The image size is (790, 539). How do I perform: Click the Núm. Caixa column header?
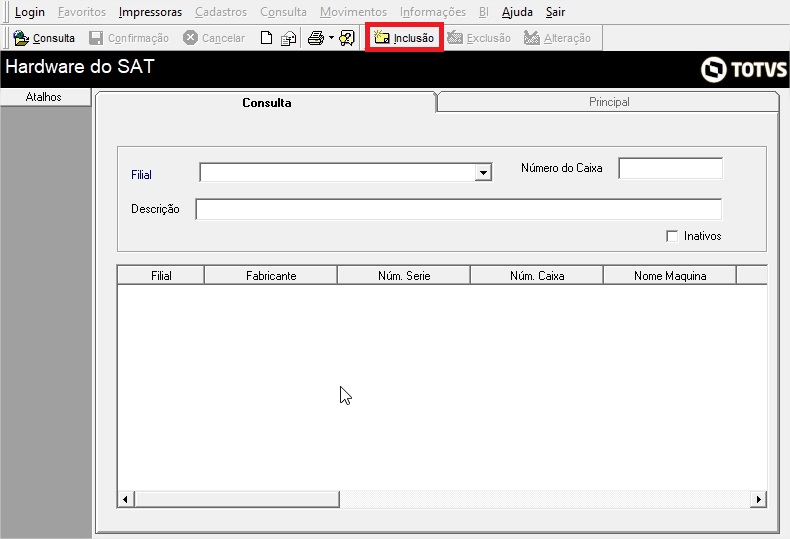pos(537,276)
